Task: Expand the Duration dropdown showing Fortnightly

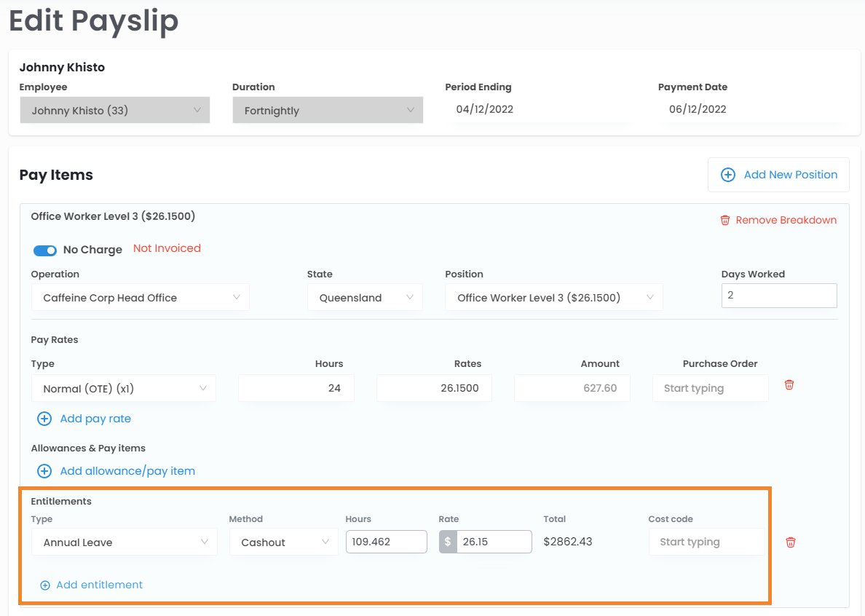Action: point(328,111)
